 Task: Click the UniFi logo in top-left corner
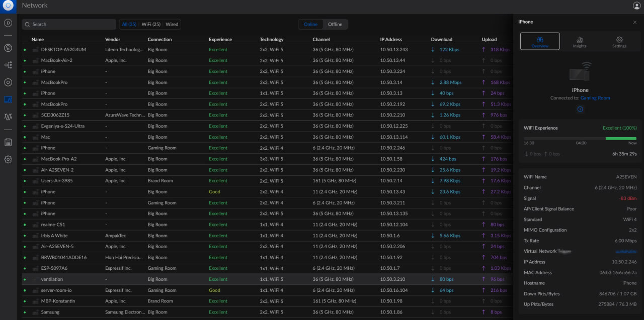pyautogui.click(x=8, y=6)
